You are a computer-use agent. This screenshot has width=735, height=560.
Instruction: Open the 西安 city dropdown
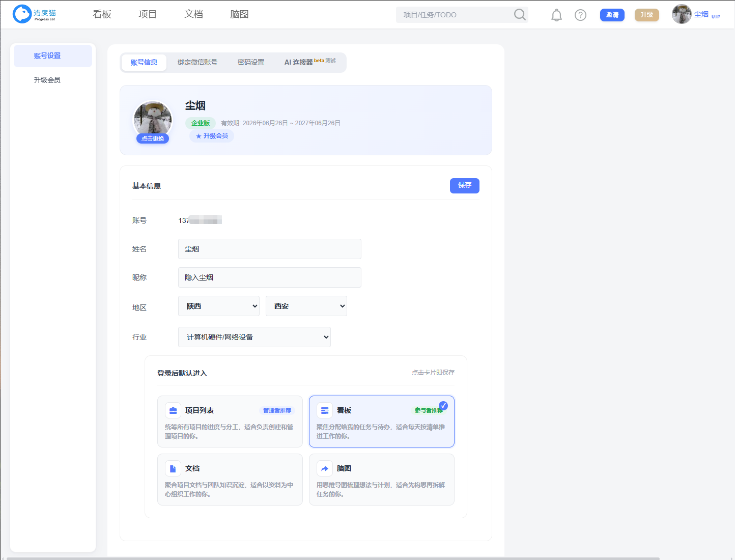coord(306,306)
